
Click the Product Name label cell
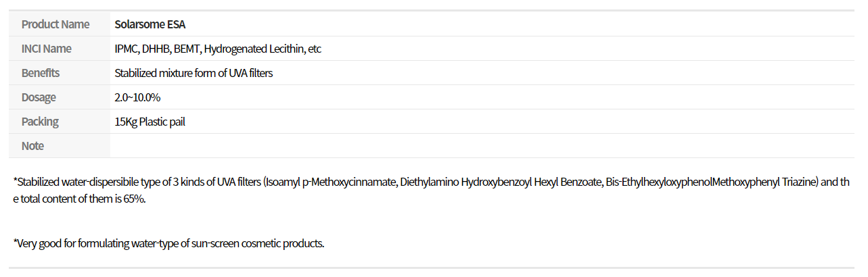point(60,24)
